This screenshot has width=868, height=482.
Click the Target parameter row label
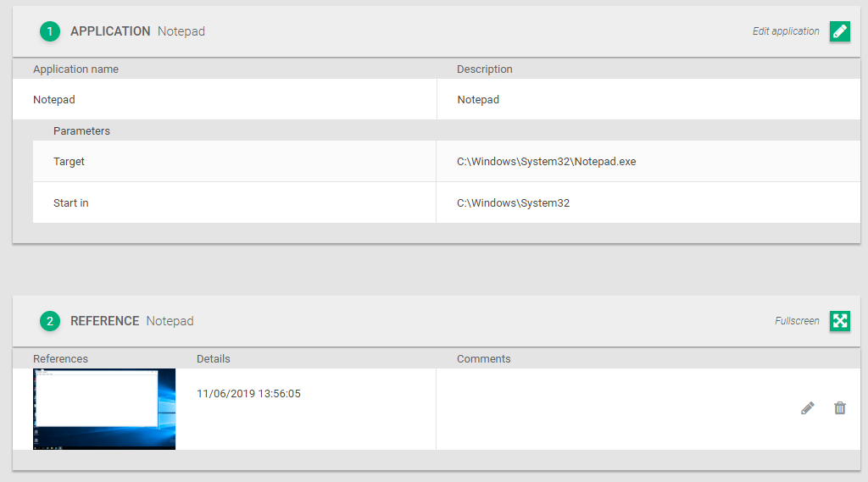(69, 162)
